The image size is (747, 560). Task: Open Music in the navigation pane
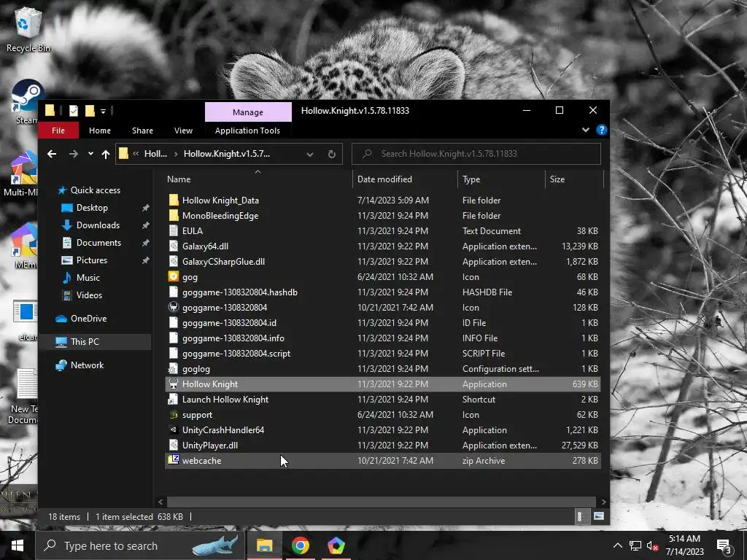coord(88,278)
